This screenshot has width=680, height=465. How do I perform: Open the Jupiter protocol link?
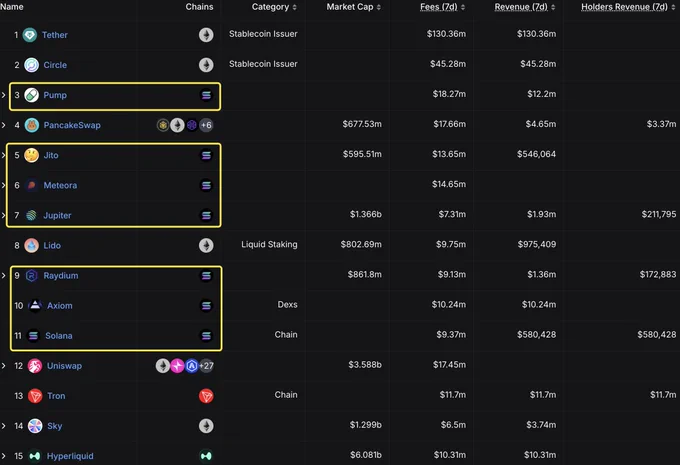[x=57, y=215]
